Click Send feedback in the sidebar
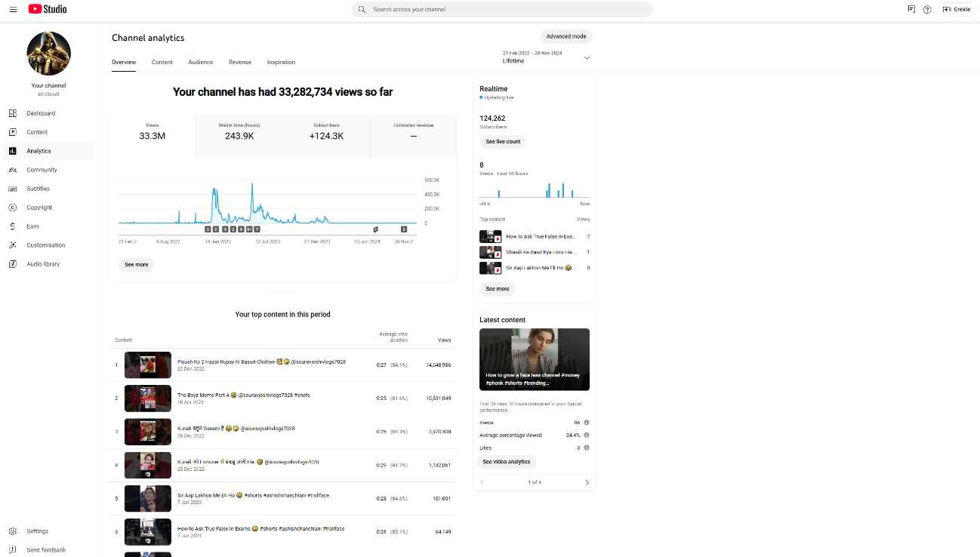Image resolution: width=980 pixels, height=557 pixels. (49, 550)
